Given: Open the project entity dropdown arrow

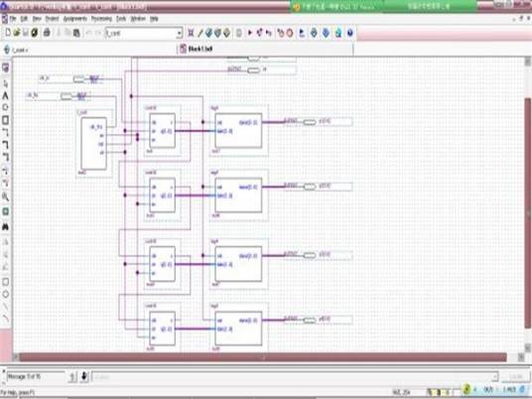Looking at the screenshot, I should (179, 34).
